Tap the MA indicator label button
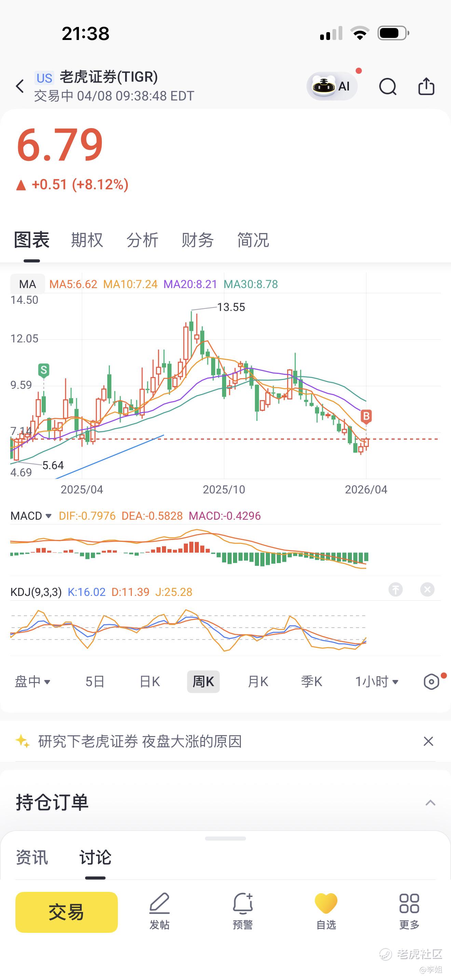This screenshot has height=980, width=451. [x=27, y=284]
